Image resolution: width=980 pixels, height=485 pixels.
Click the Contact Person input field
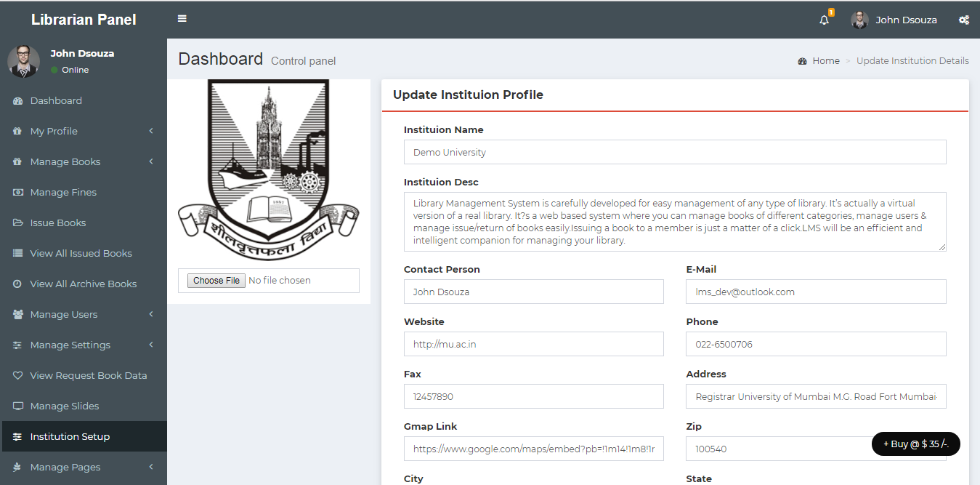coord(534,292)
